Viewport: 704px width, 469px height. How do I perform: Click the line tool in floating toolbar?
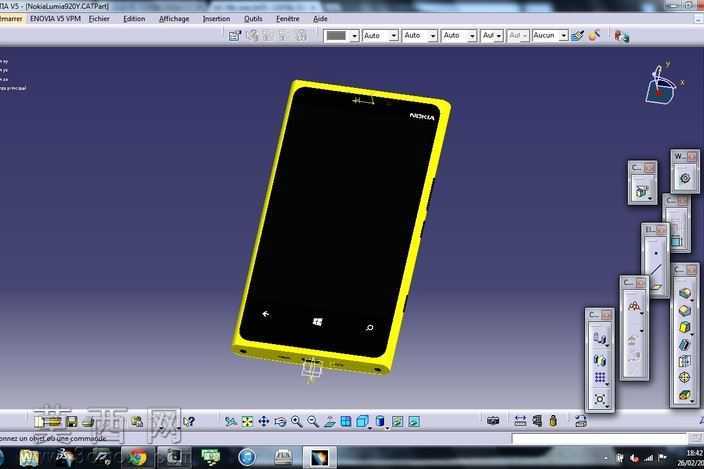(656, 270)
